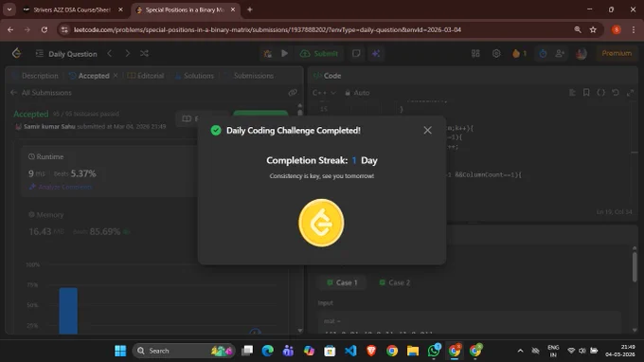The width and height of the screenshot is (644, 362).
Task: Open File Explorer from taskbar
Action: coord(412,351)
